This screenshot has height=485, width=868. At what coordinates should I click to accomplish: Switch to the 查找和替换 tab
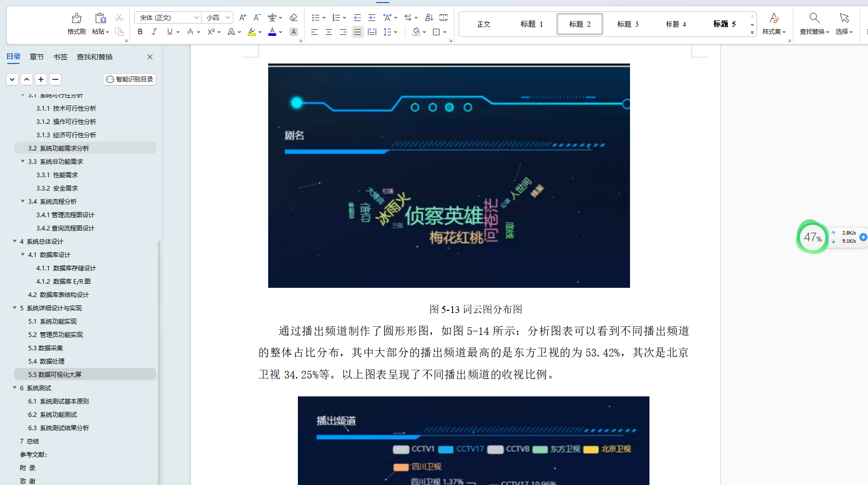click(95, 57)
